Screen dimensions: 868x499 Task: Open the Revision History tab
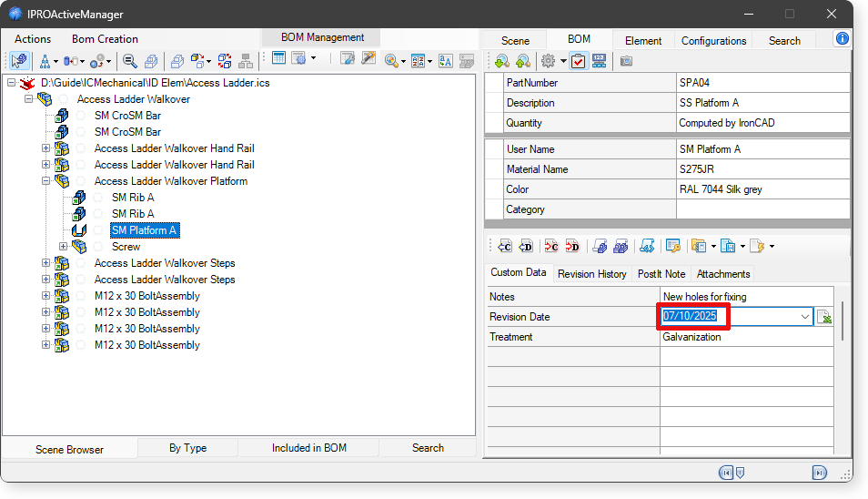pyautogui.click(x=591, y=273)
